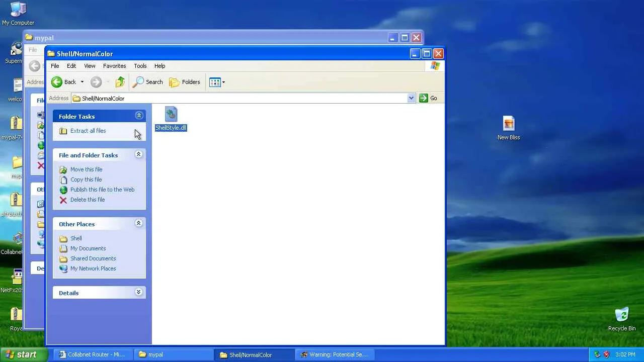This screenshot has height=362, width=644.
Task: Click Copy this file
Action: pyautogui.click(x=86, y=179)
